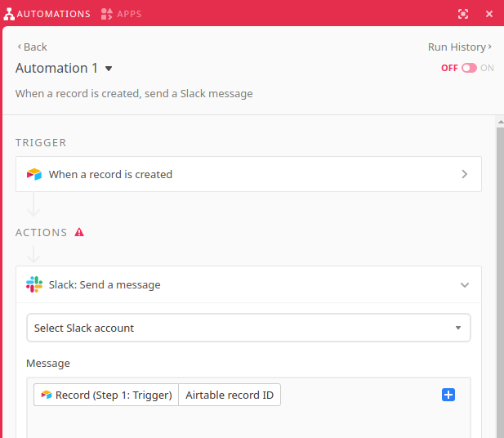Expand trigger details with the right chevron

465,174
